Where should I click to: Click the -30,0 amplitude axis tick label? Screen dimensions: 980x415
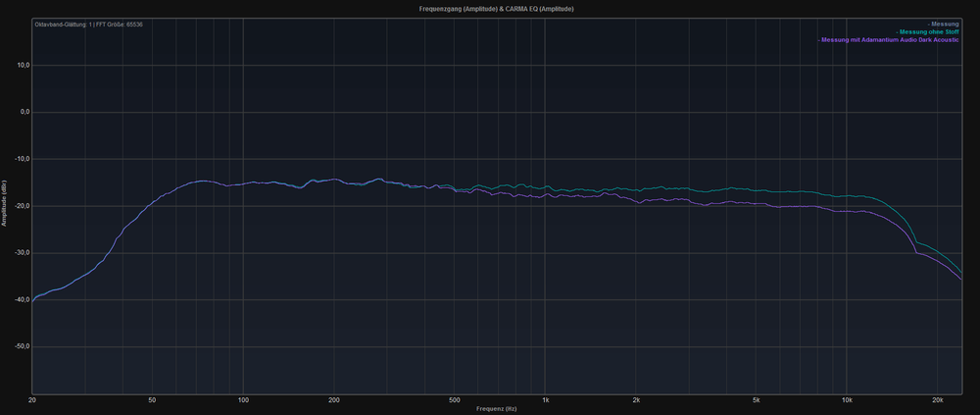click(22, 252)
